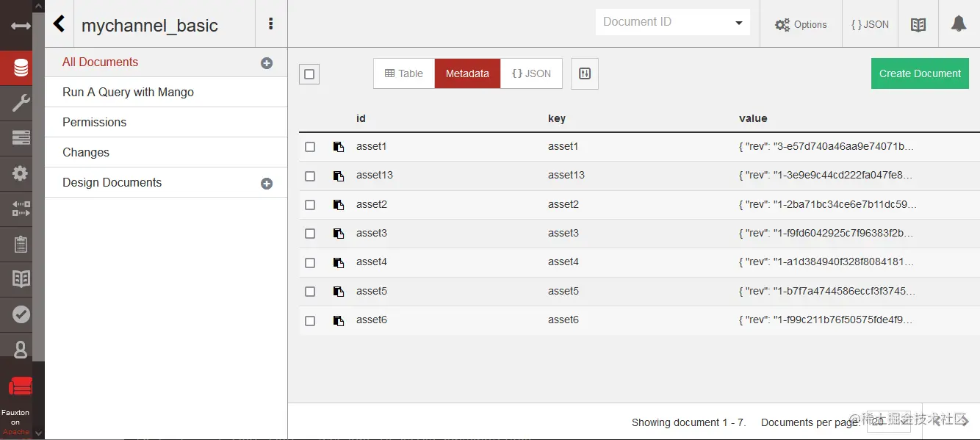Click the header { } JSON button
The width and height of the screenshot is (980, 440).
(870, 24)
